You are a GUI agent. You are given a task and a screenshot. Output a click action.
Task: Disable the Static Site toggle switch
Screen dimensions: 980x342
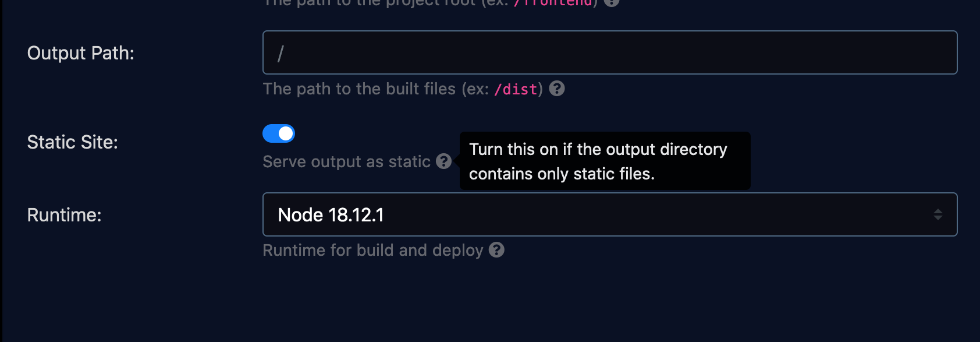(x=279, y=133)
